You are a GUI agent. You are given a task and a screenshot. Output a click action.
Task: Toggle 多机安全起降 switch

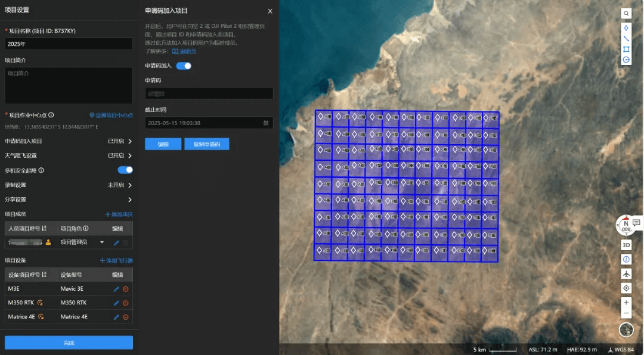pos(125,170)
